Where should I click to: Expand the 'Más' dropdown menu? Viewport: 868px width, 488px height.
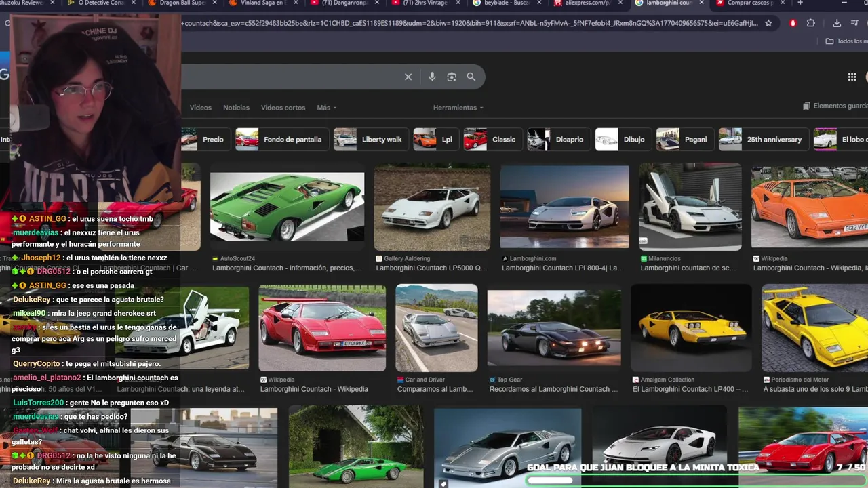point(326,108)
